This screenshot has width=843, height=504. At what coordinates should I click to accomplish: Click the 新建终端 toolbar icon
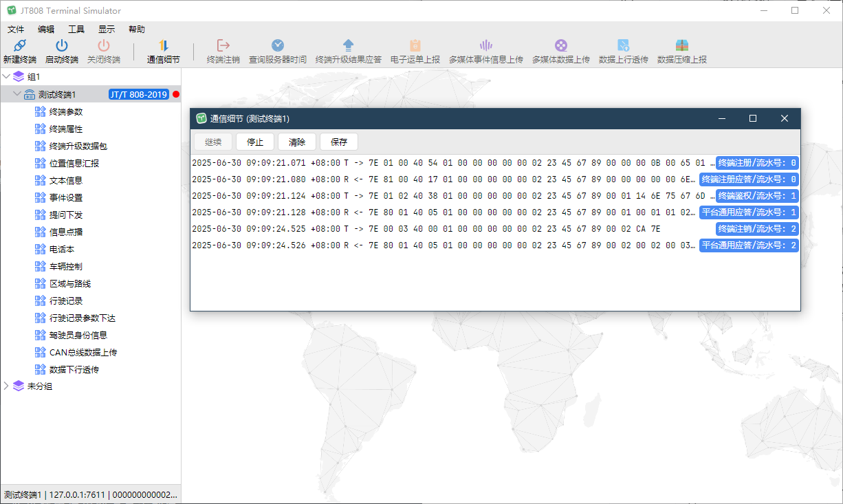click(x=20, y=45)
